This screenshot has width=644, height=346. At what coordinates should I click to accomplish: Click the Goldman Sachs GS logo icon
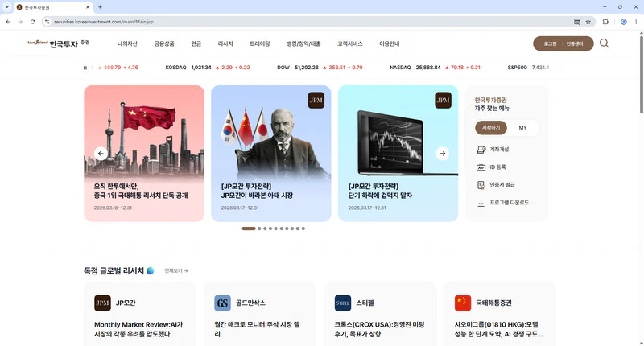tap(222, 303)
